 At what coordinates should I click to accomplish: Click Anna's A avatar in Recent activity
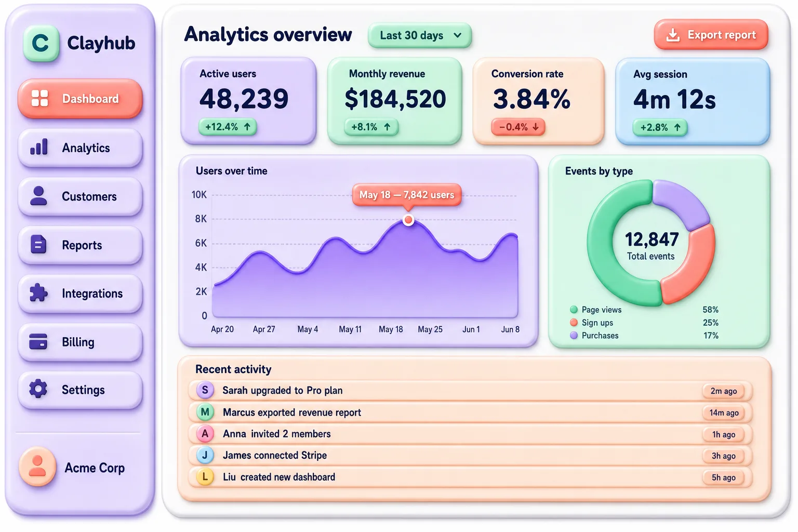pyautogui.click(x=205, y=434)
